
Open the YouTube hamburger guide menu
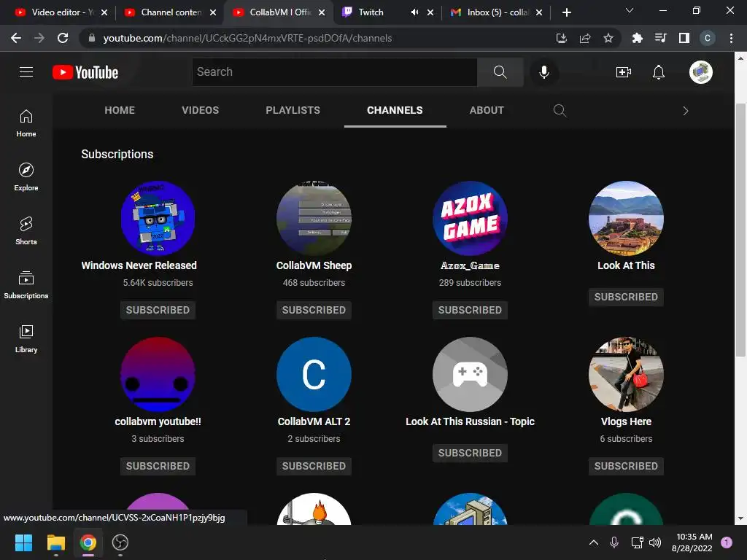tap(26, 72)
